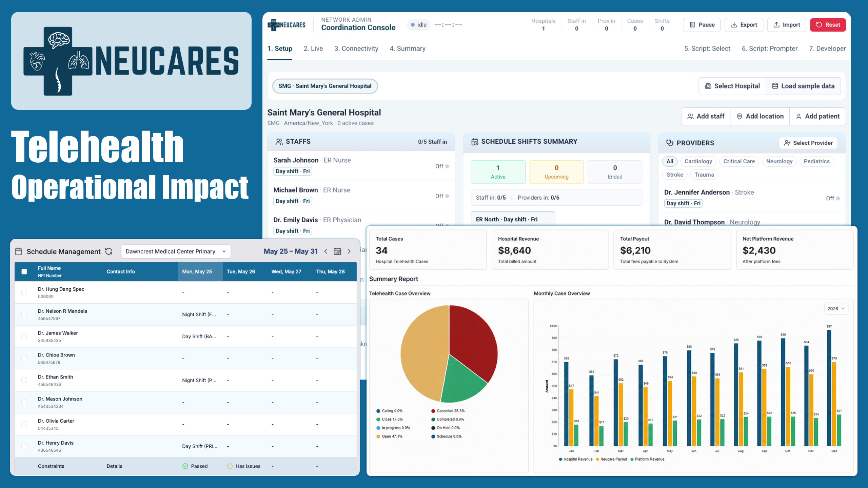Click the Add staff people icon
The image size is (868, 488).
(690, 116)
